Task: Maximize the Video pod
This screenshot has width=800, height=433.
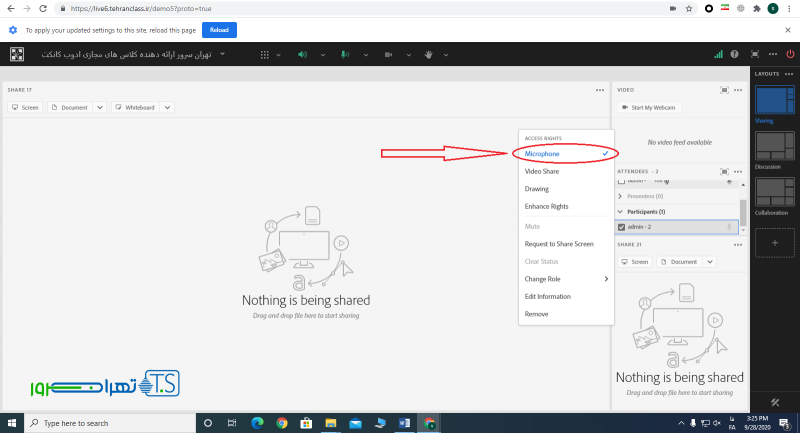Action: [x=724, y=90]
